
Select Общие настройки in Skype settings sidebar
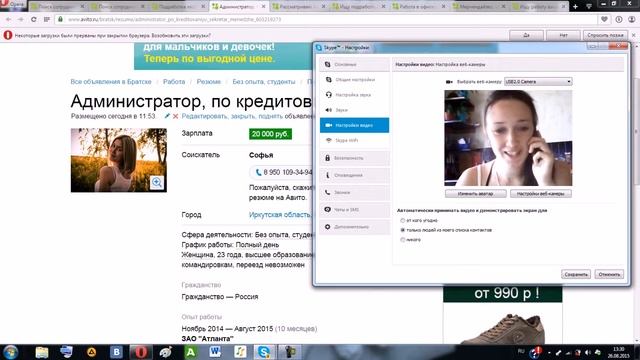click(x=354, y=80)
